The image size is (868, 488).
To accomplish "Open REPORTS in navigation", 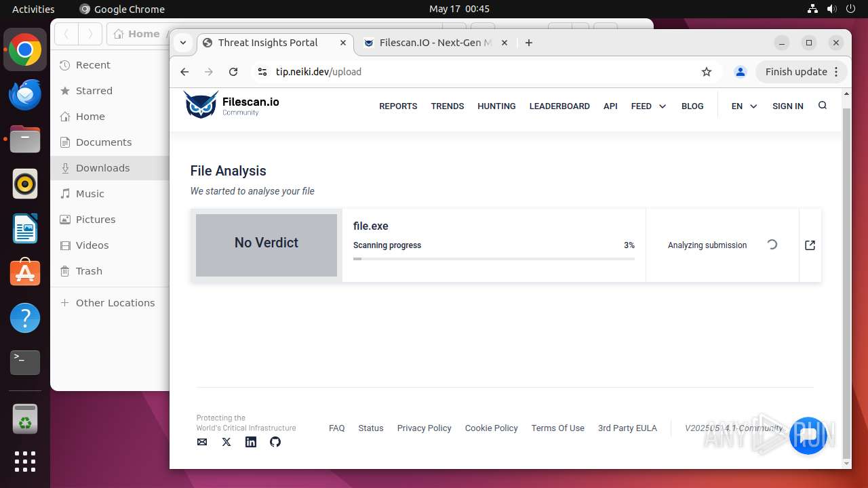I will 398,106.
